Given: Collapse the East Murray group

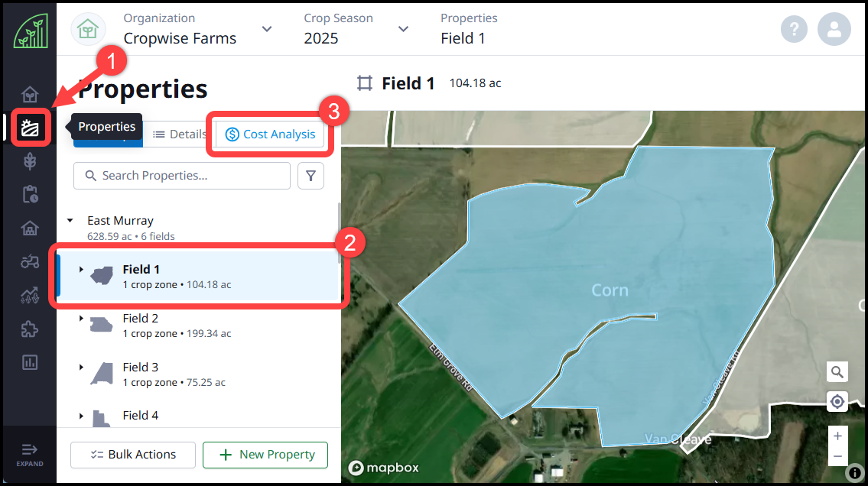Looking at the screenshot, I should (x=70, y=220).
